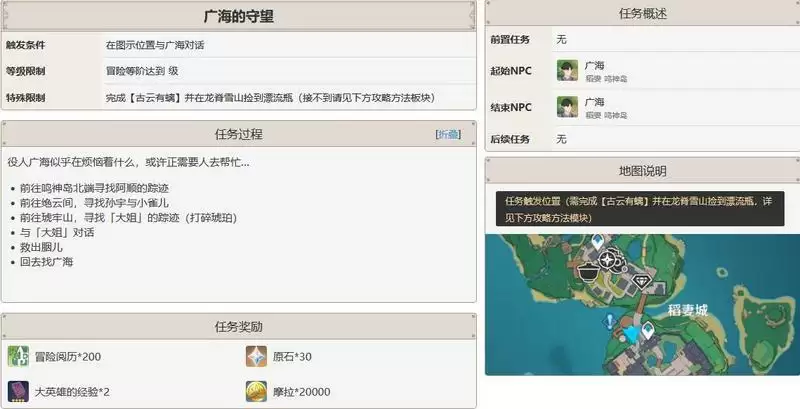
Task: Click the compass star map icon
Action: coord(608,260)
